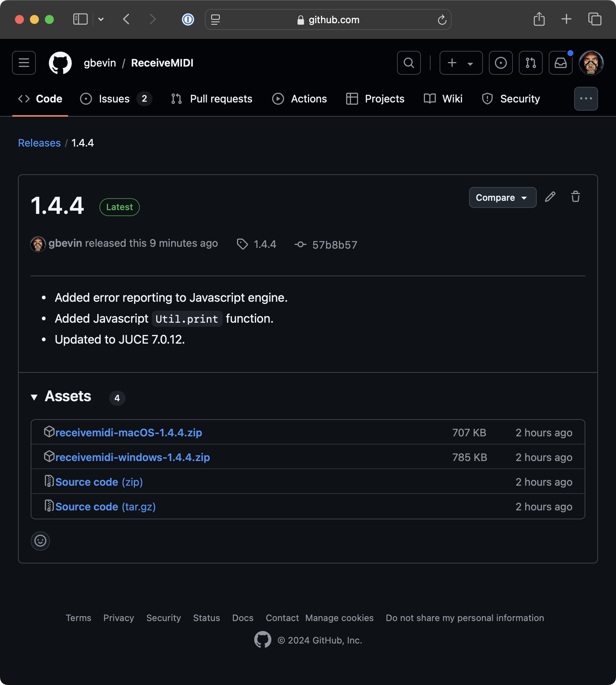This screenshot has width=616, height=685.
Task: Open the user profile avatar menu
Action: 591,63
